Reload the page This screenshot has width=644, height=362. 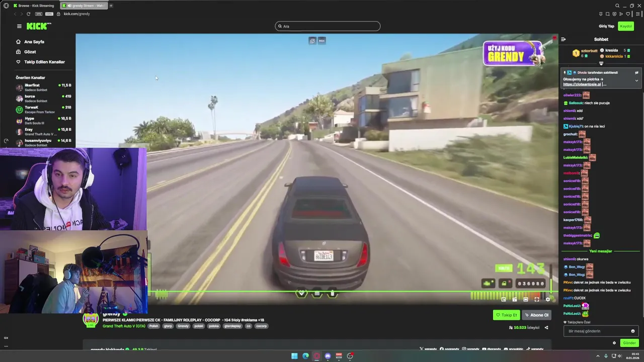click(28, 14)
